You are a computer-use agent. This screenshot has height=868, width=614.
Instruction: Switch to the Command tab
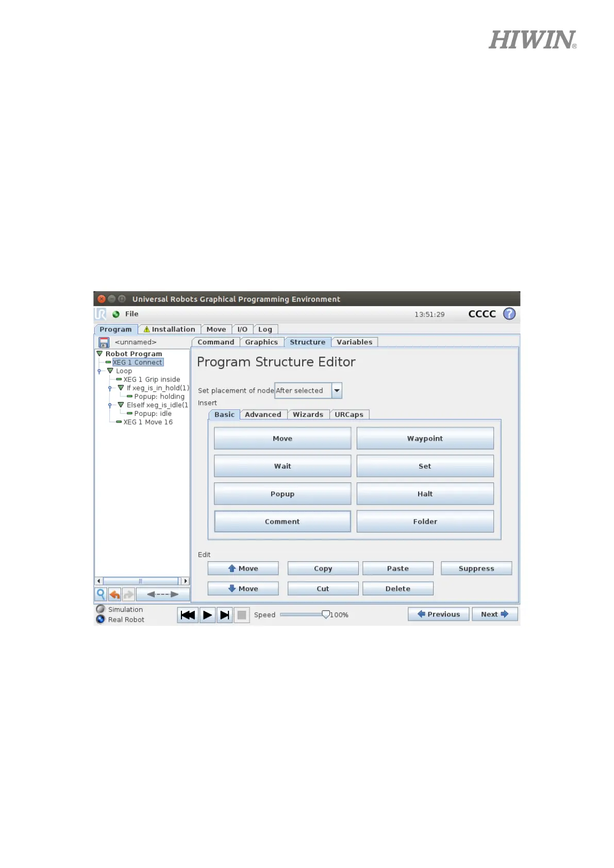215,342
